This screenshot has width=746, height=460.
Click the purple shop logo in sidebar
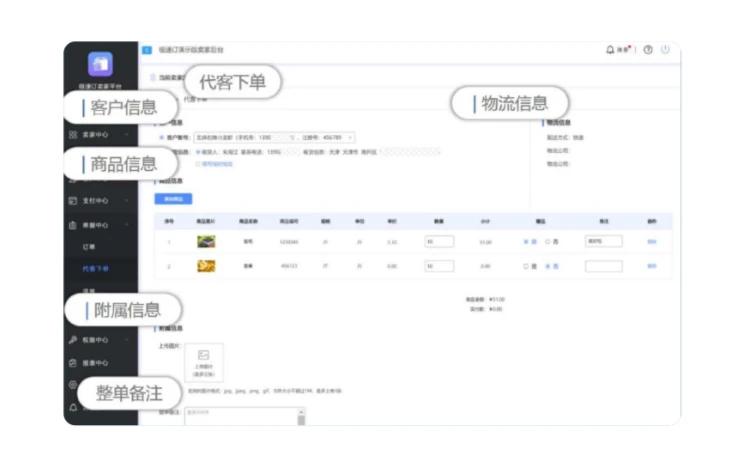[100, 64]
